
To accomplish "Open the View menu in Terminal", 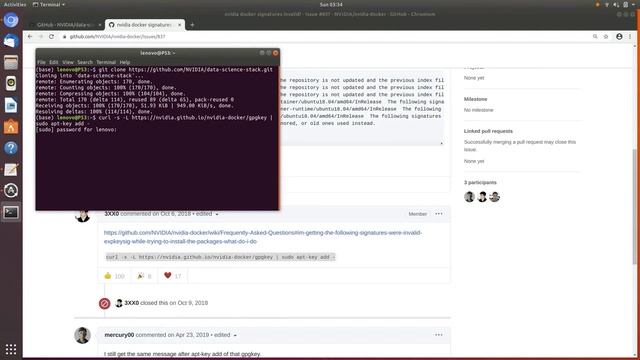I will click(x=68, y=62).
